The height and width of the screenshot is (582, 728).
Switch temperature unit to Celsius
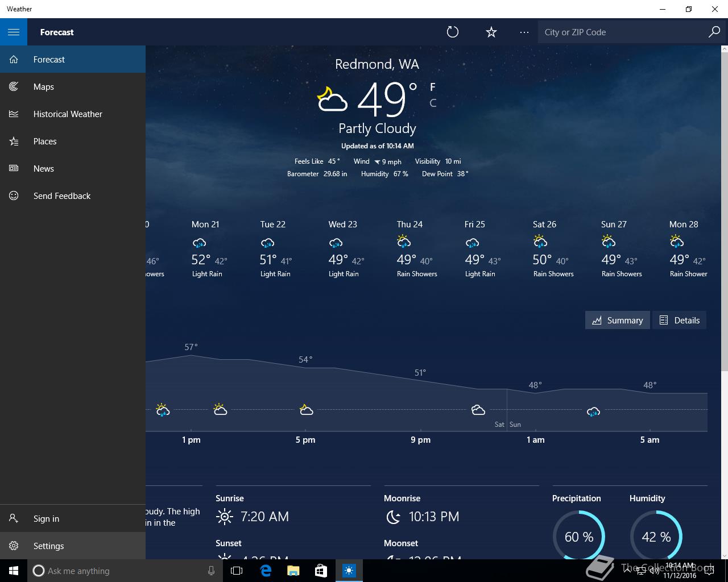click(x=433, y=103)
